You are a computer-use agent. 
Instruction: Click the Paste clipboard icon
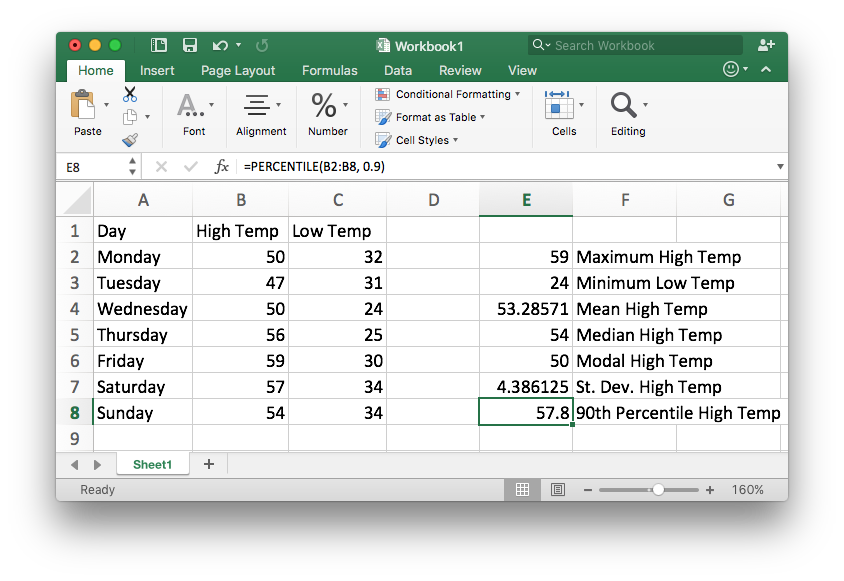(84, 105)
